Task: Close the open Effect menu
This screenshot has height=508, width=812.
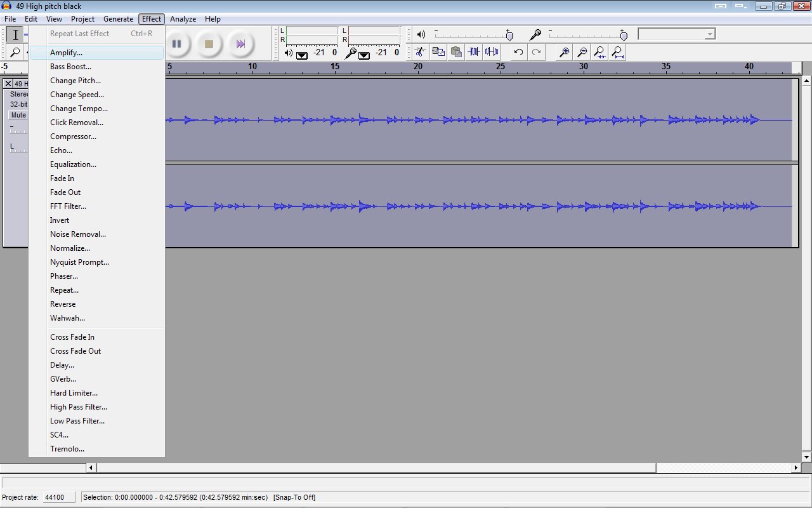Action: point(152,19)
